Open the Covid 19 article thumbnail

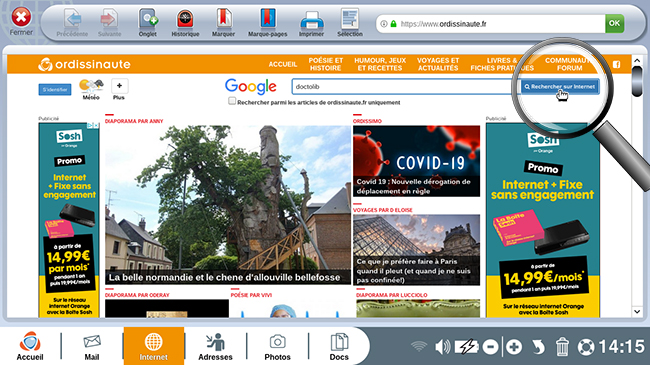(416, 161)
